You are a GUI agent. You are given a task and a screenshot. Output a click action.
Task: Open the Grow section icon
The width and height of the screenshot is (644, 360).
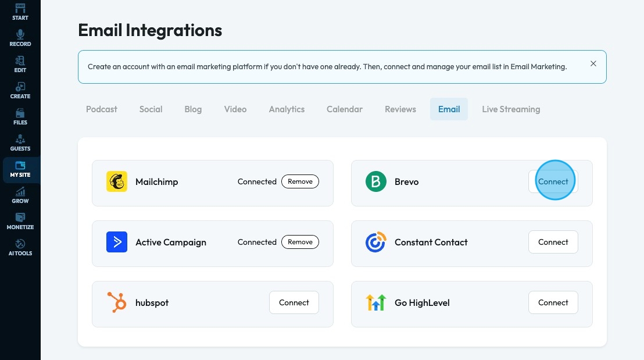click(x=20, y=195)
